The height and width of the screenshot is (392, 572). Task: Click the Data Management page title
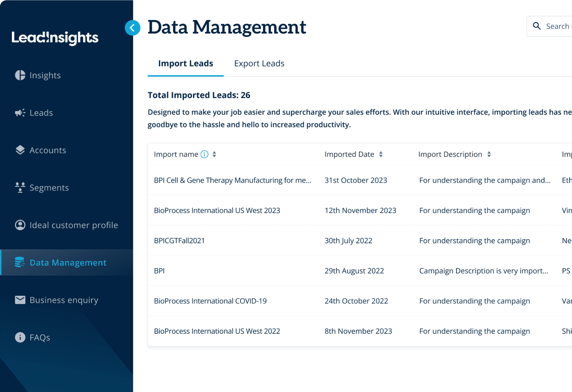pyautogui.click(x=227, y=27)
